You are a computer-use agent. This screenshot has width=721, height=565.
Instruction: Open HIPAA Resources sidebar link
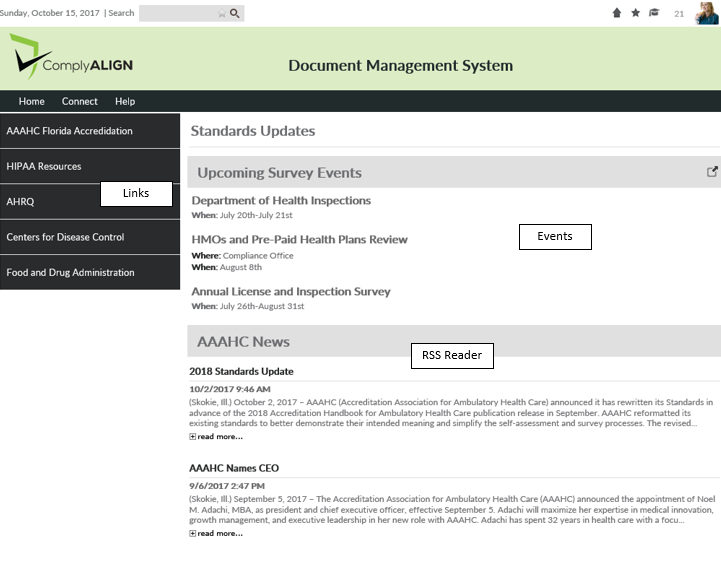[x=44, y=166]
